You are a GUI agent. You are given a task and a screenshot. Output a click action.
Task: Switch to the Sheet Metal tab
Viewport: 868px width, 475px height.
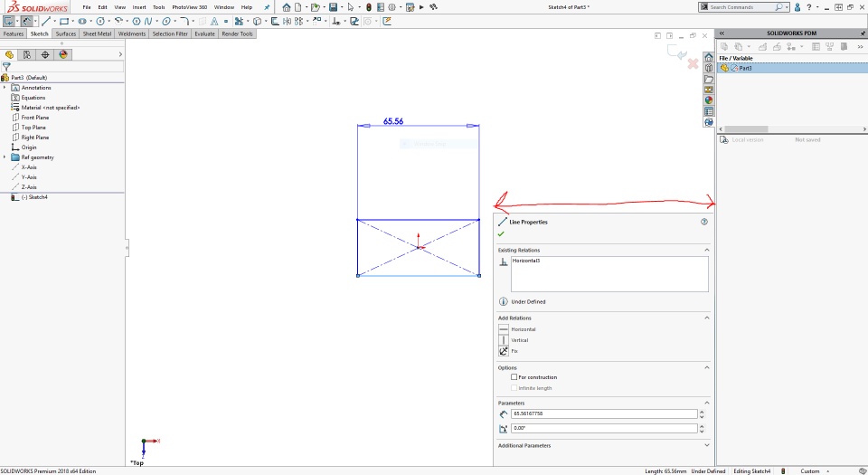click(97, 33)
